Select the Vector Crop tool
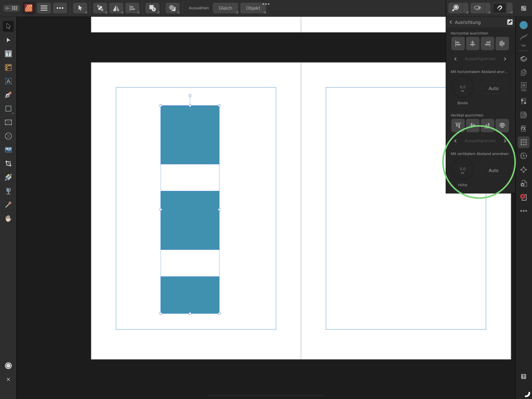This screenshot has width=532, height=399. (x=8, y=164)
